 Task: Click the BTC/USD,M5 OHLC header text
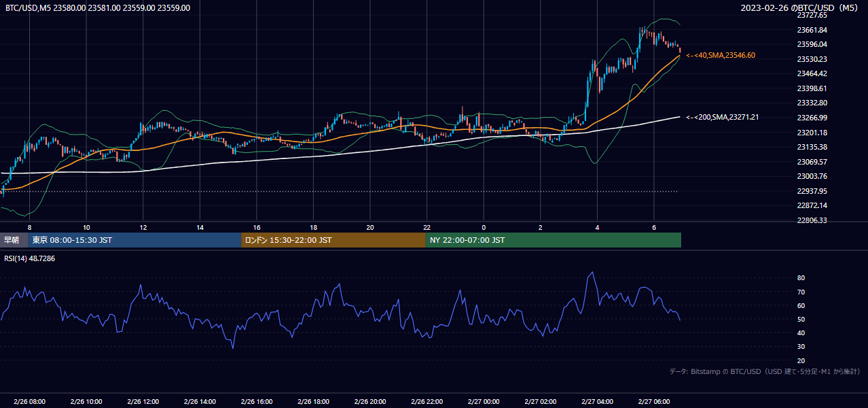click(x=98, y=8)
